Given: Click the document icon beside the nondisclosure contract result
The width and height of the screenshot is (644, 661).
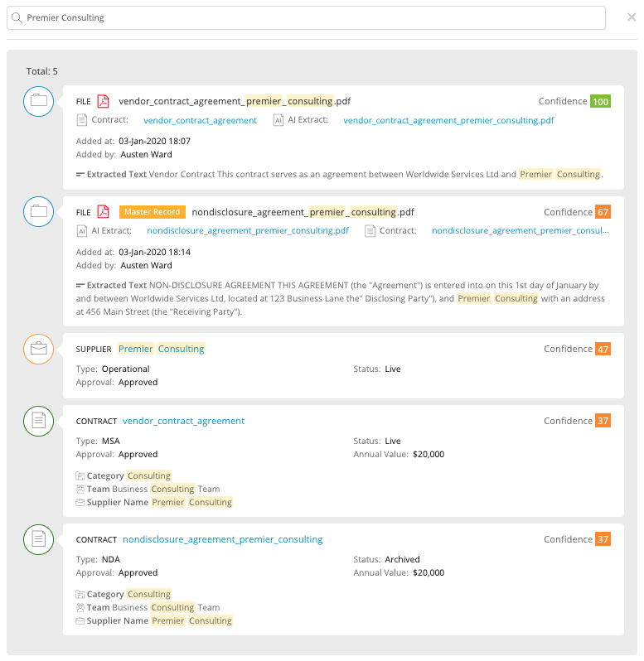Looking at the screenshot, I should point(38,539).
